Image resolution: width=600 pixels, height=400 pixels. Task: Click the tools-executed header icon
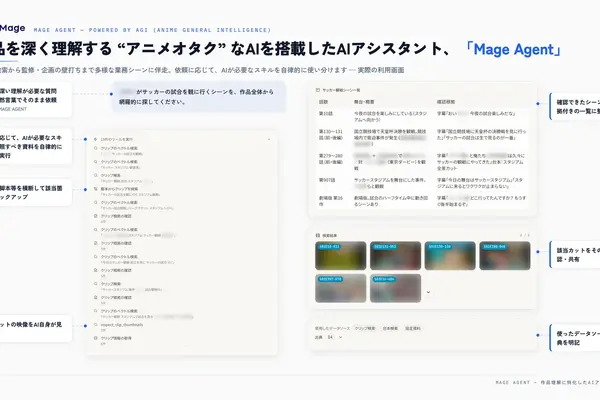pyautogui.click(x=96, y=139)
